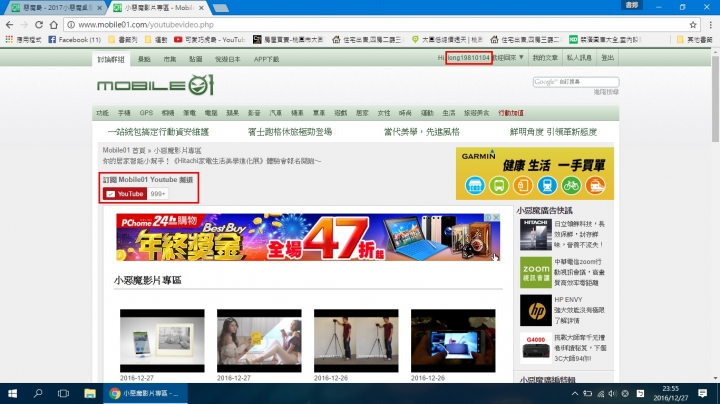
Task: Open the other bookmarks folder
Action: pos(694,39)
